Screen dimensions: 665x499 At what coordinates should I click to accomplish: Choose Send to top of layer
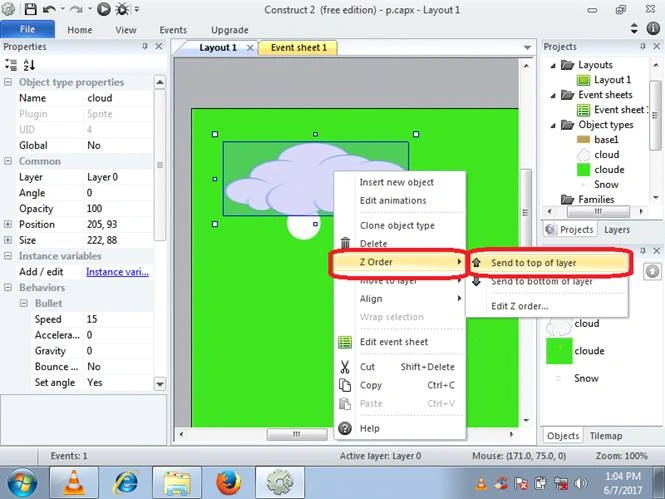coord(548,263)
